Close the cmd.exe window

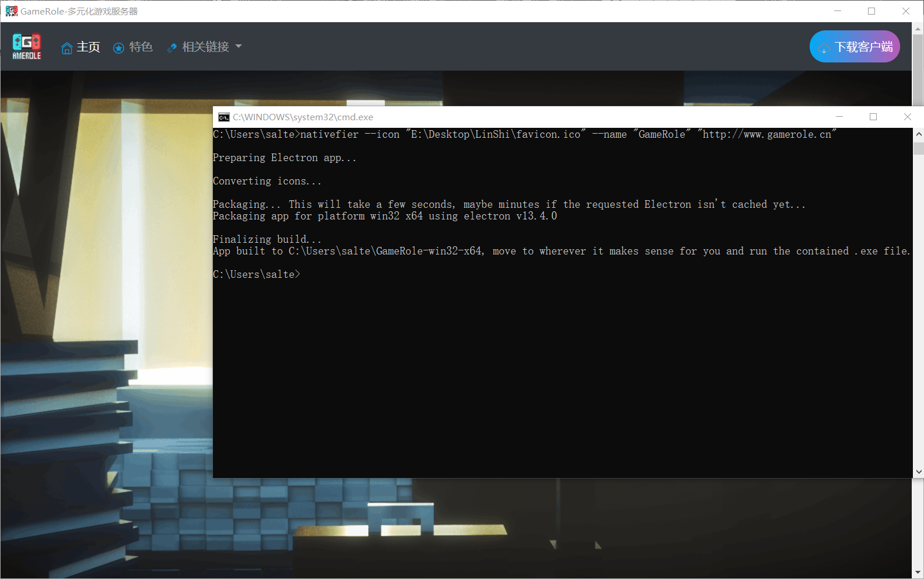click(907, 117)
